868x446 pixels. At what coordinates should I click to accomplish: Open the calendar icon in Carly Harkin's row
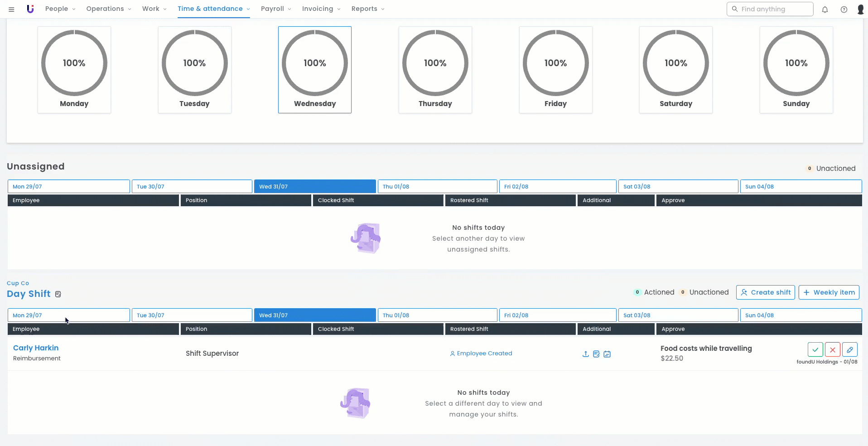click(607, 354)
